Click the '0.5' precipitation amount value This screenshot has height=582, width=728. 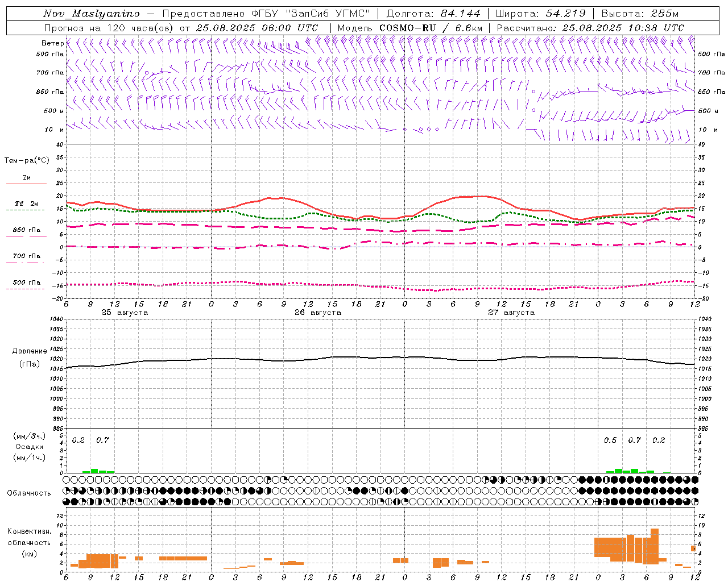click(x=610, y=440)
